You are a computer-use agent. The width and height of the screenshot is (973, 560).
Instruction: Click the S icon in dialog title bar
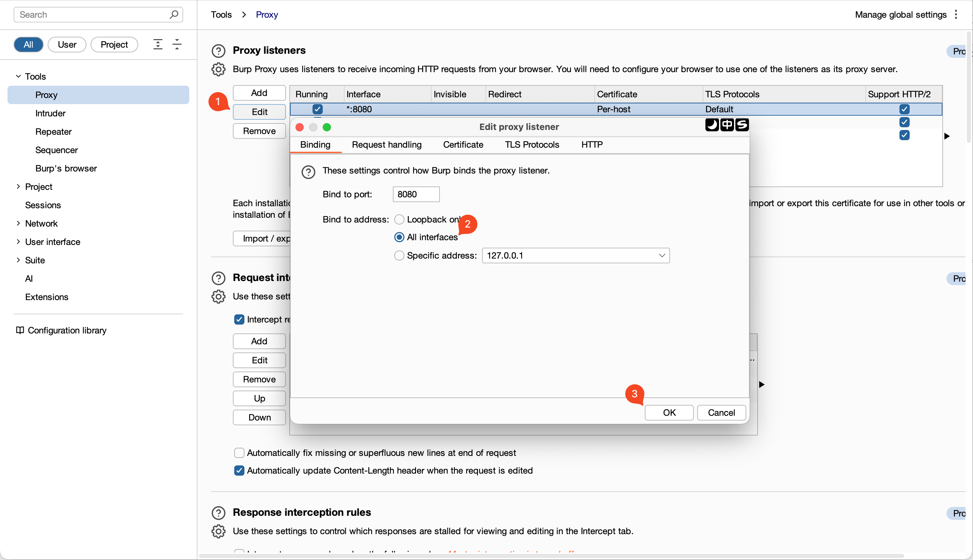tap(742, 125)
